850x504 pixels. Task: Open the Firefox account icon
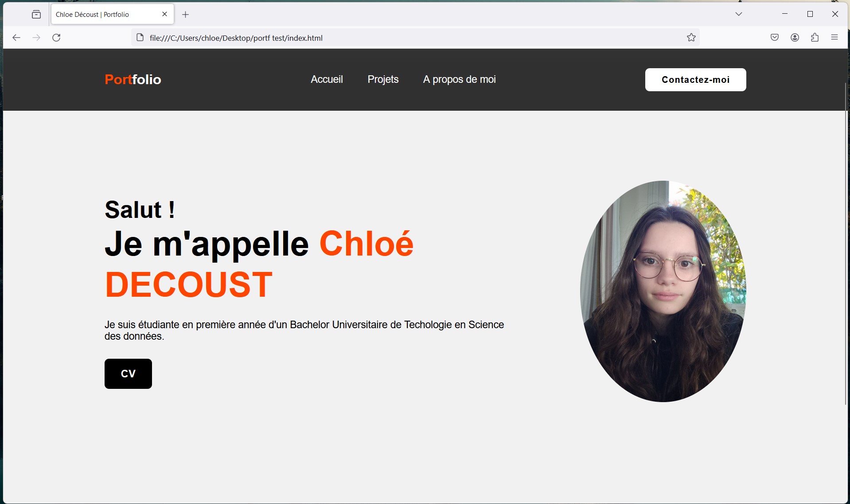click(x=795, y=38)
